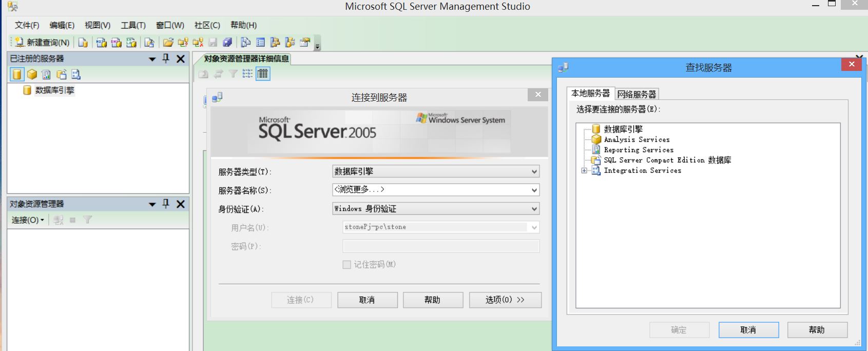
Task: Select 数据库引擎 in the 查找服务器 tree
Action: point(623,130)
